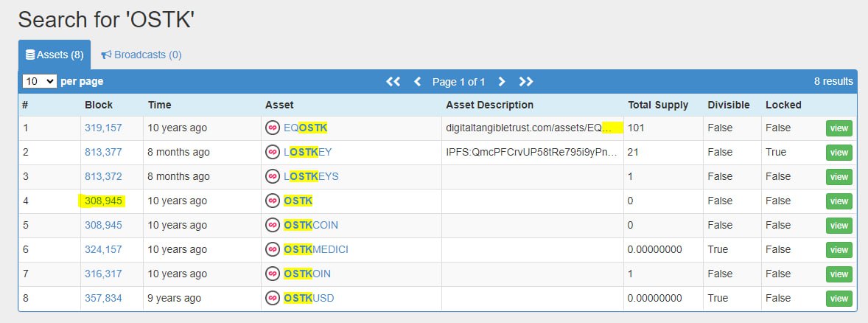Switch to the Assets (8) tab

[55, 55]
